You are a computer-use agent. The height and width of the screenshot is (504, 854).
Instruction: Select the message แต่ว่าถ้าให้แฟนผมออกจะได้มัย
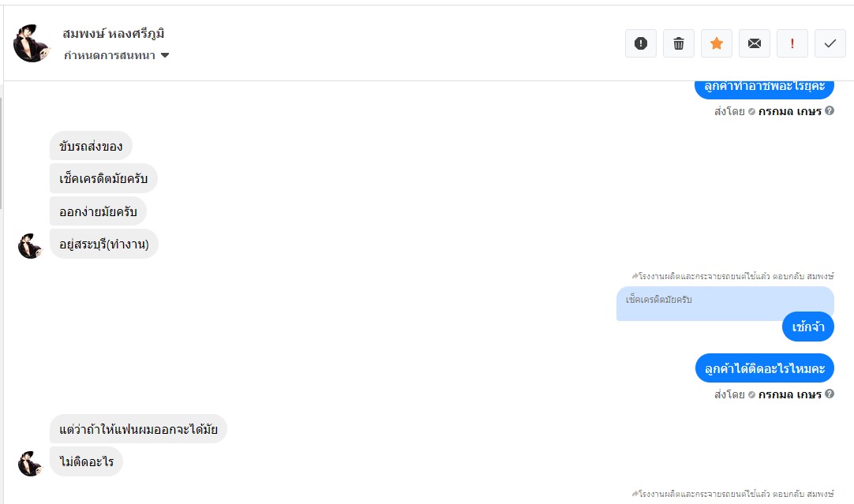point(138,429)
